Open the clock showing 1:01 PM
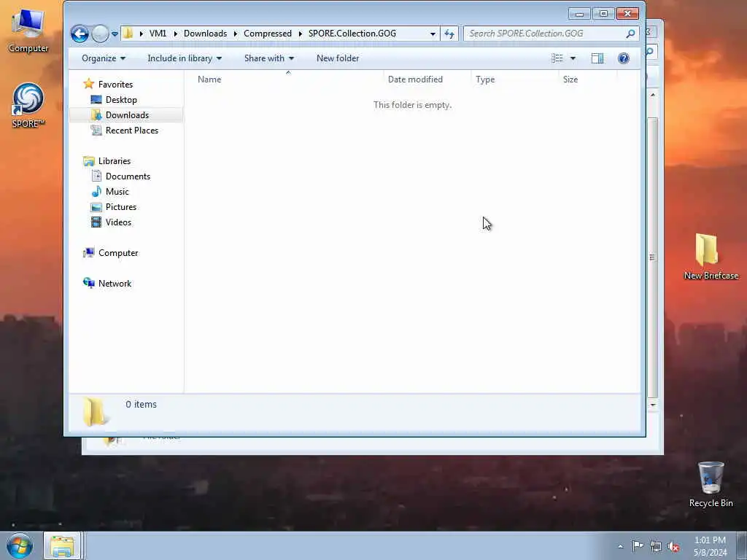747x560 pixels. coord(710,546)
